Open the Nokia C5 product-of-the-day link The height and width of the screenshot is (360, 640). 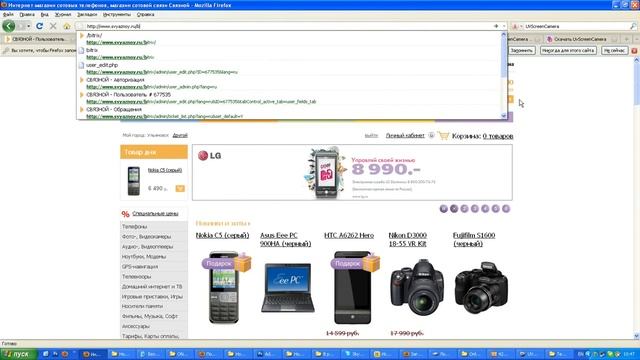164,170
